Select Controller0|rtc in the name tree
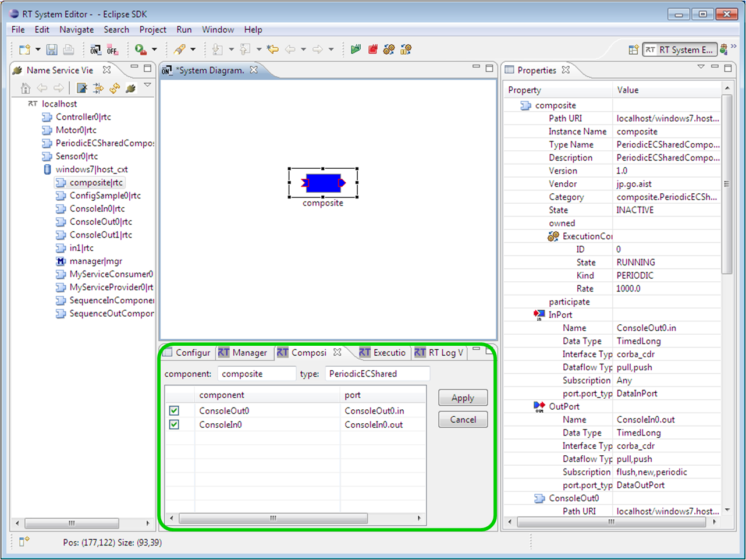 tap(83, 117)
